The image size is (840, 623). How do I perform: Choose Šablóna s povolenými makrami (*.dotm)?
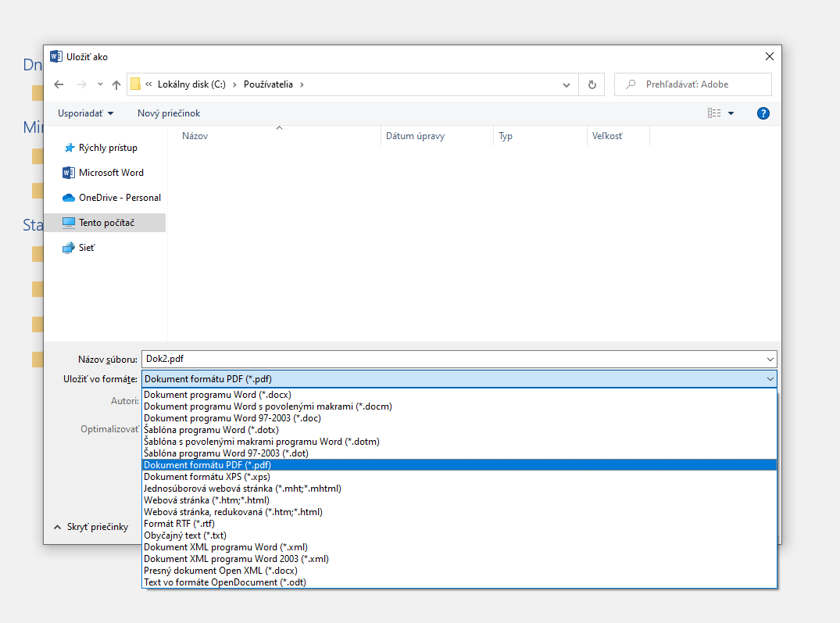coord(459,442)
